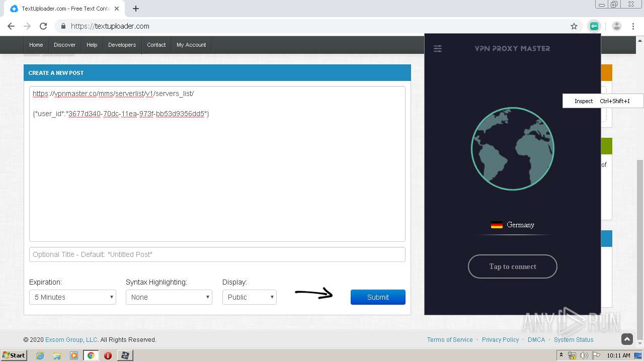Submit the new post

378,297
